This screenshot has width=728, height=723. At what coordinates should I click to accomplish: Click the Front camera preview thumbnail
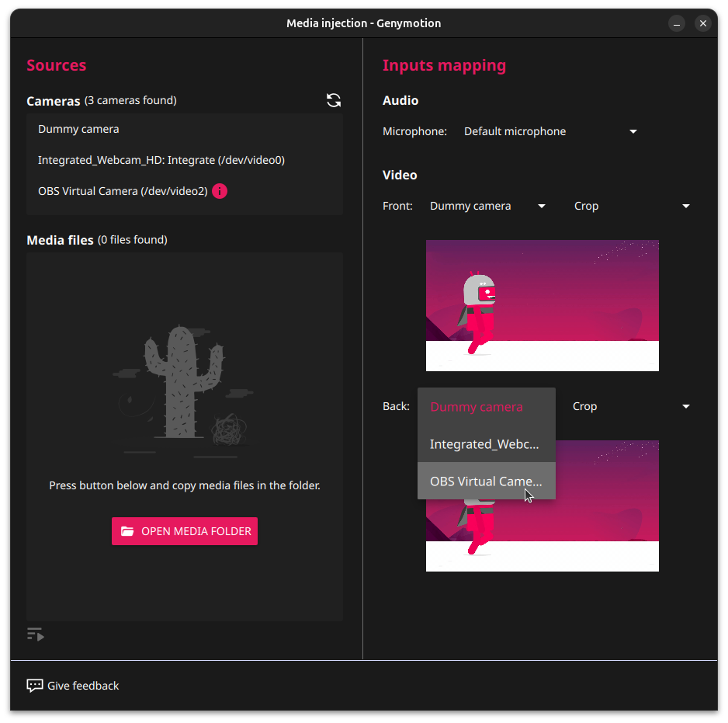coord(543,305)
